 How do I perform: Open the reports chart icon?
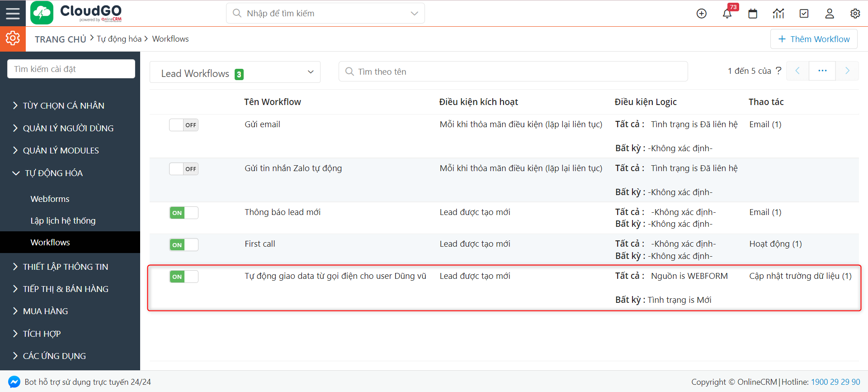click(x=778, y=14)
